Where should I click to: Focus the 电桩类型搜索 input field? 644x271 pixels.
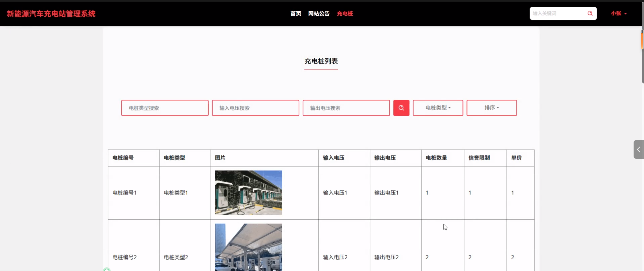coord(165,108)
